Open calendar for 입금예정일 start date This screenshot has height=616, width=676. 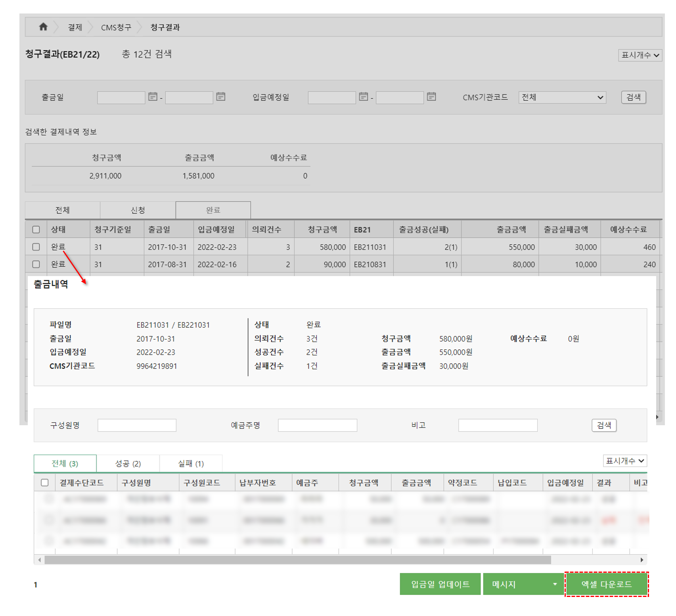[x=363, y=96]
